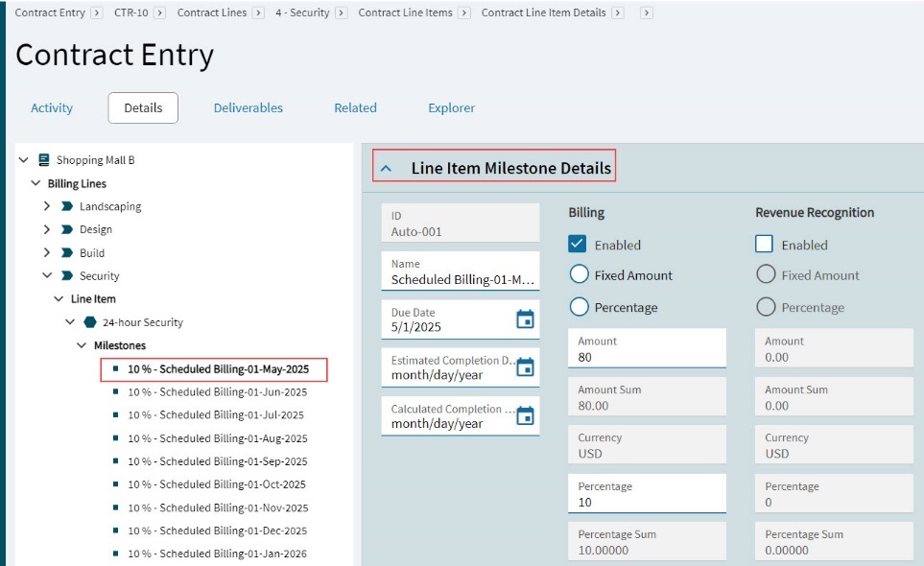924x566 pixels.
Task: Click the Landscaping billing line tag icon
Action: tap(67, 206)
